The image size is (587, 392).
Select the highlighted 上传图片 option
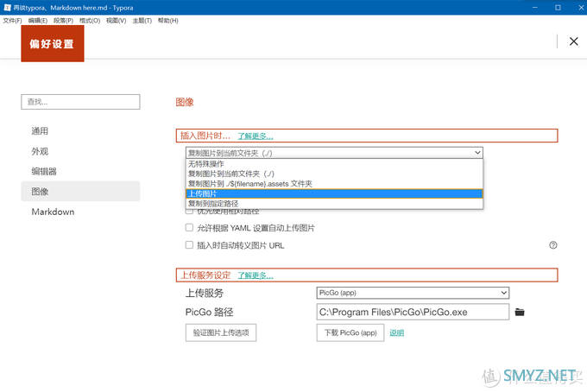click(x=334, y=193)
